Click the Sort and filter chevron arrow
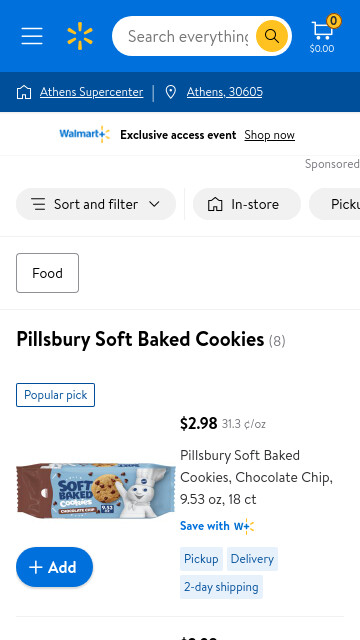The width and height of the screenshot is (360, 640). point(154,204)
